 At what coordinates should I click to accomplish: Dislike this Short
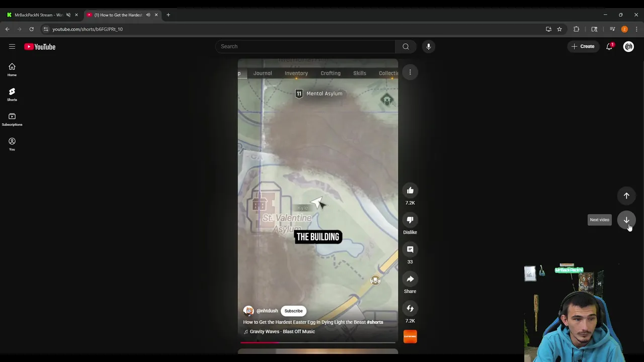point(410,220)
